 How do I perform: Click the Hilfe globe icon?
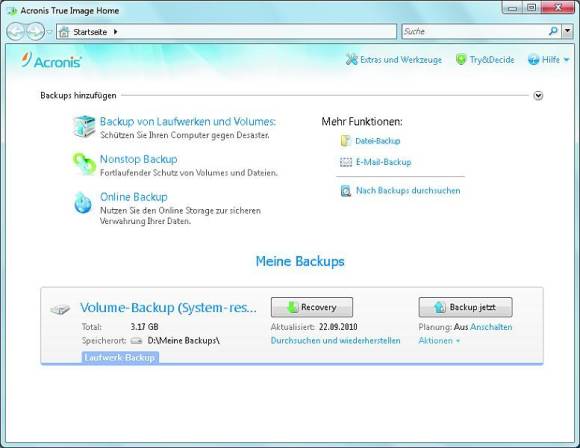point(533,59)
